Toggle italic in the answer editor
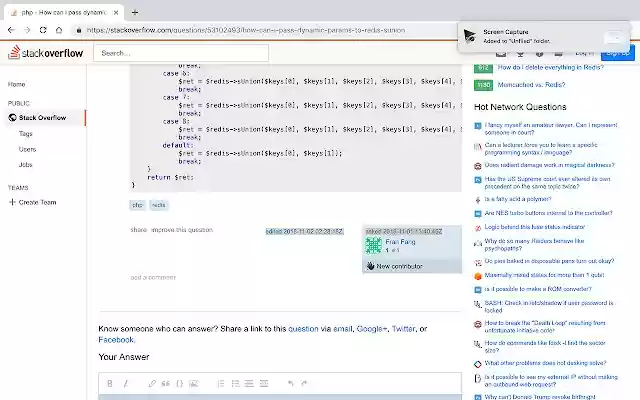The height and width of the screenshot is (400, 640). pyautogui.click(x=126, y=383)
